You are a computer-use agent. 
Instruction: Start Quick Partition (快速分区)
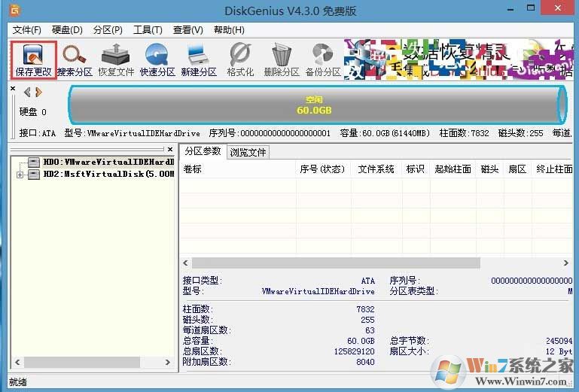[157, 59]
